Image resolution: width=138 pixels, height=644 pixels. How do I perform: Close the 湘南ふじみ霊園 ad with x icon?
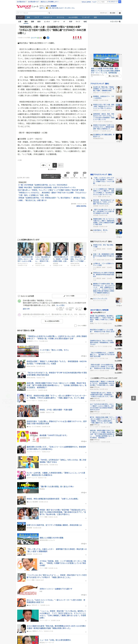click(x=121, y=55)
